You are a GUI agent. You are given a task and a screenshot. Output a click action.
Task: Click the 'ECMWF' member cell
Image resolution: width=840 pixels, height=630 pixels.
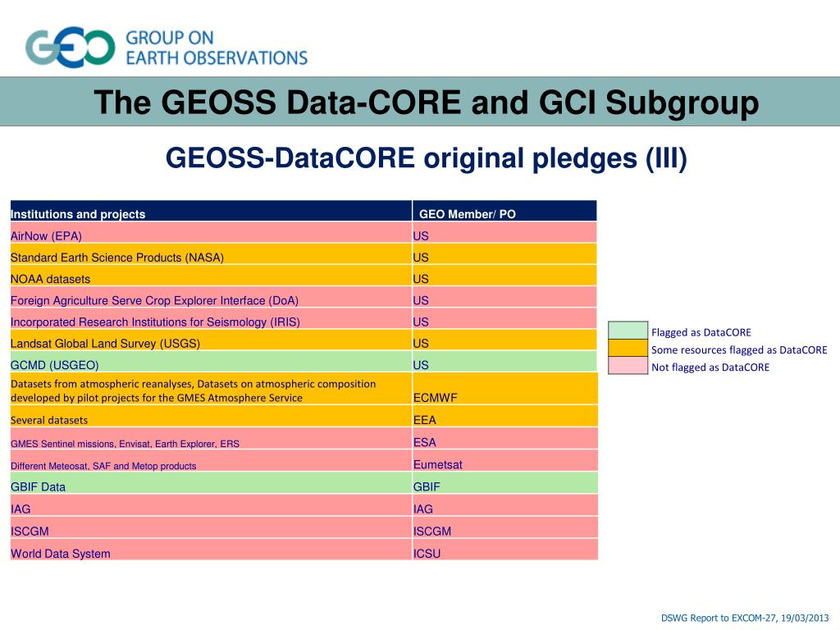[x=505, y=389]
